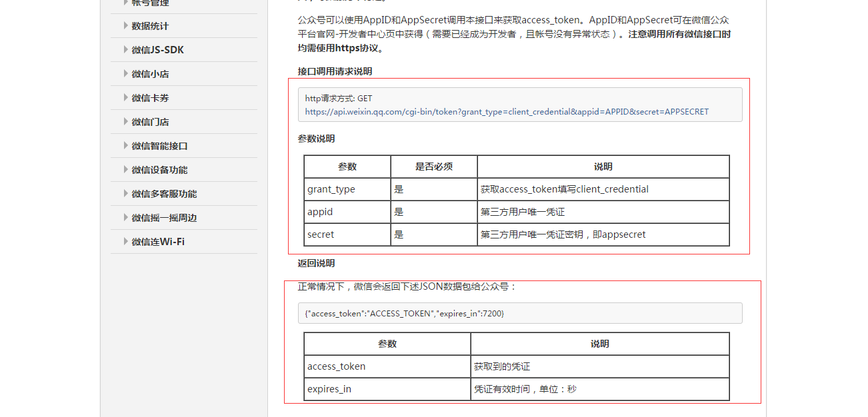This screenshot has width=868, height=417.
Task: Expand the 微信门店 triangle arrow
Action: click(126, 121)
